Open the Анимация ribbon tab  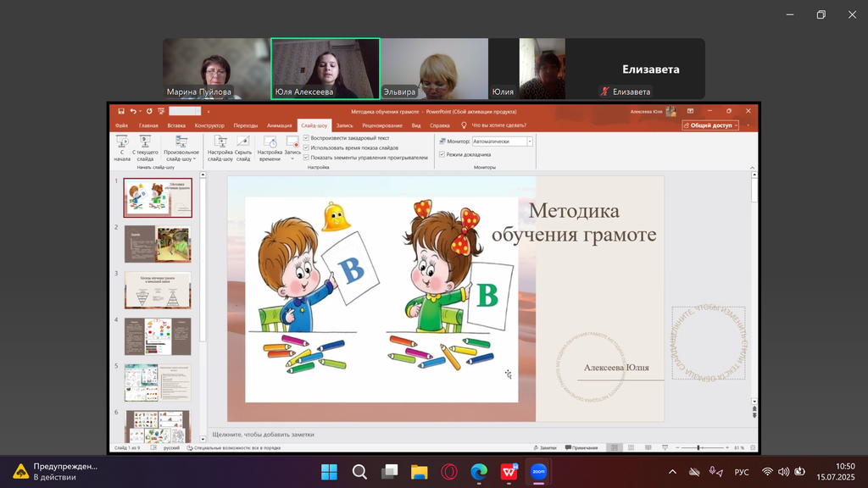pos(279,125)
